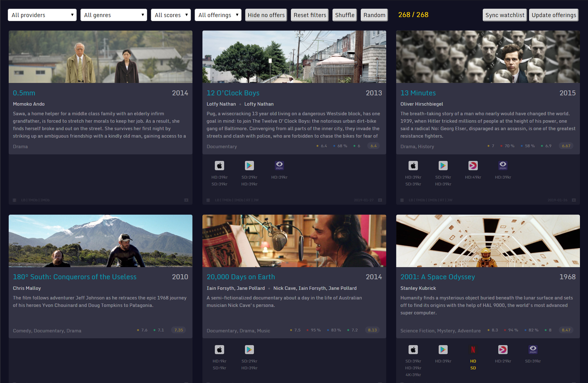
Task: Click ticket icon on 12 O'Clock Boys card
Action: point(380,200)
